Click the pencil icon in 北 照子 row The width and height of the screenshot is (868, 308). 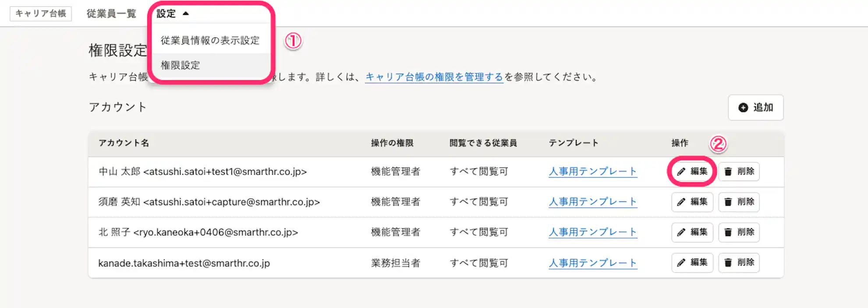[x=681, y=232]
